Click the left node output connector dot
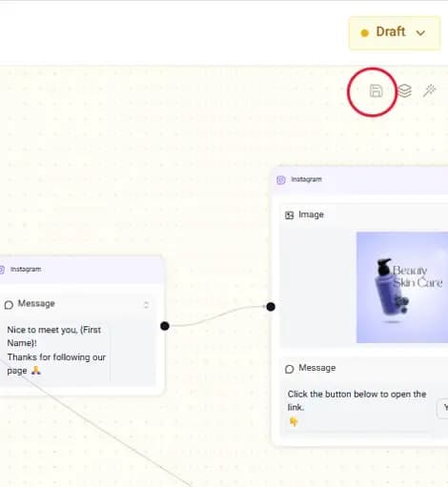448x487 pixels. tap(165, 326)
